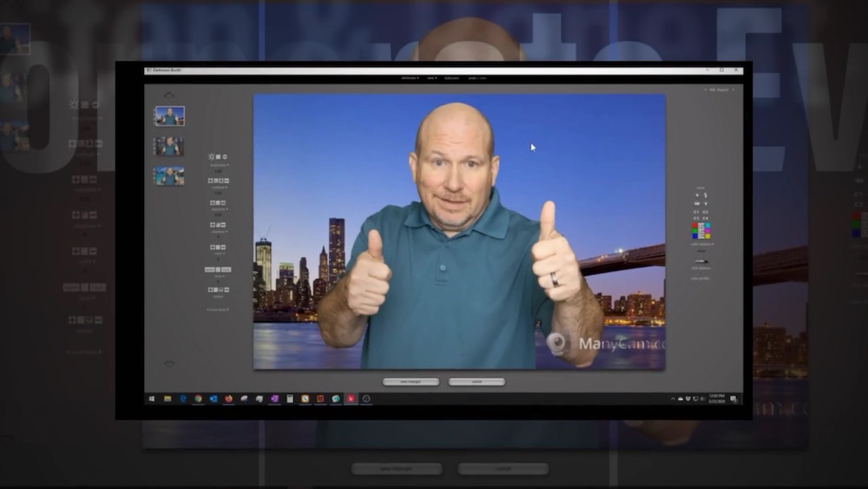Expand the contrast dropdown label
Viewport: 868px width, 489px height.
pos(218,187)
